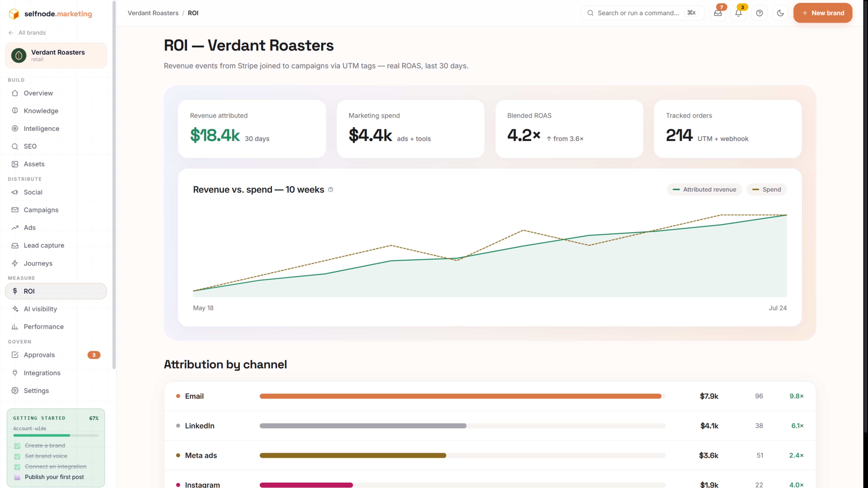868x488 pixels.
Task: Click the Publish your first post text
Action: [x=54, y=477]
